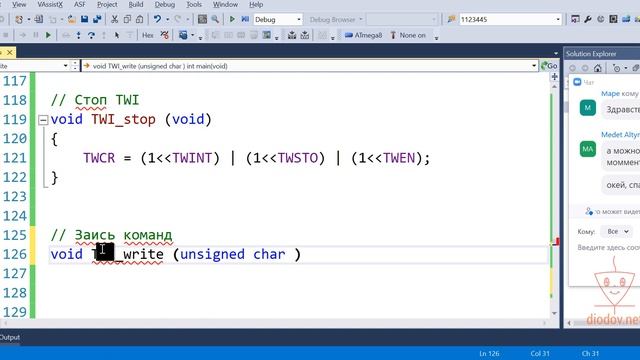Click Start Debugging and Break icon

[245, 19]
